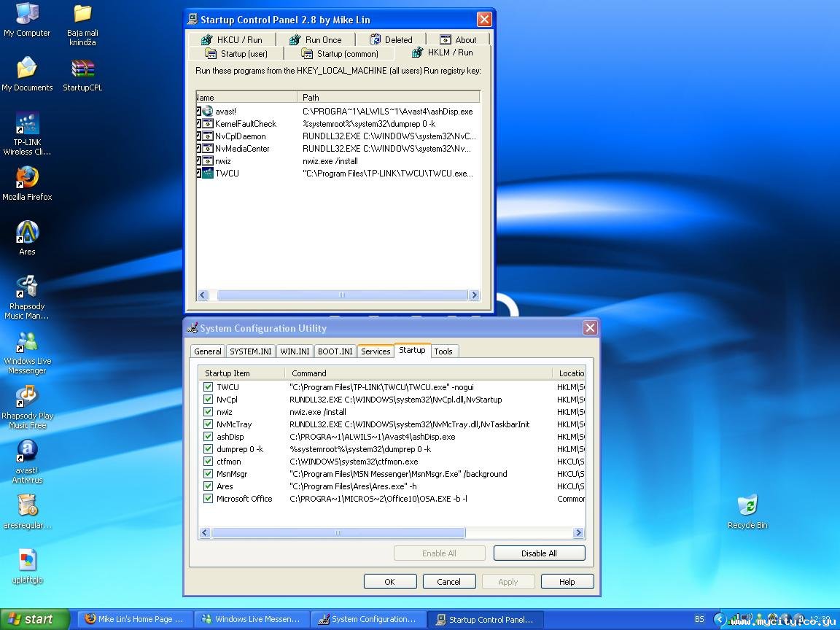
Task: Click left arrow on Startup Control Panel scrollbar
Action: coord(203,295)
